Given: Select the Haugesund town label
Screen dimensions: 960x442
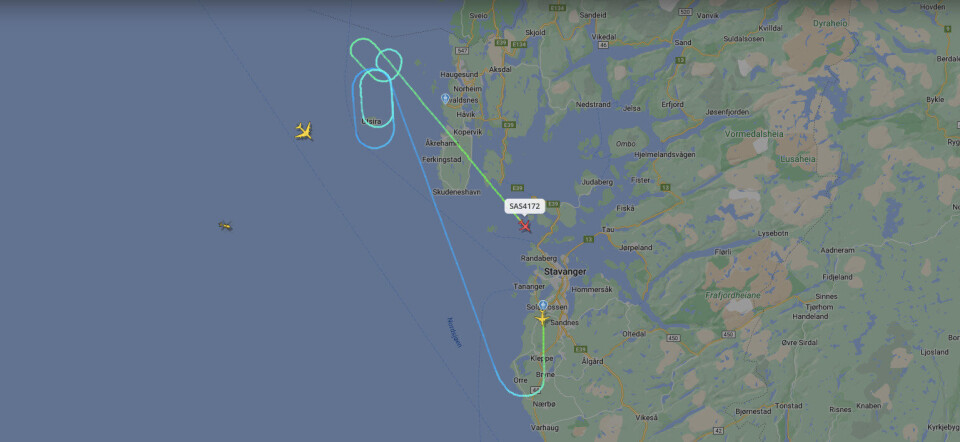Looking at the screenshot, I should [459, 75].
